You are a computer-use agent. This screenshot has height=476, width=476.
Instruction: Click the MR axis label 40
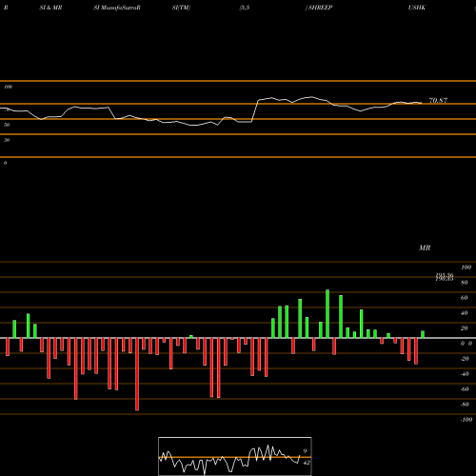click(x=465, y=313)
